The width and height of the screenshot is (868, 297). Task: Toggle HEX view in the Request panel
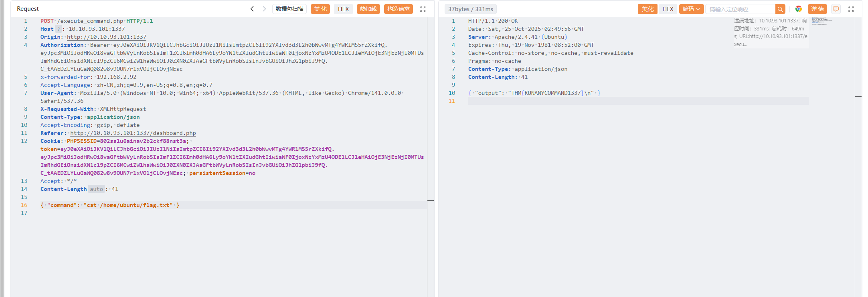[343, 9]
